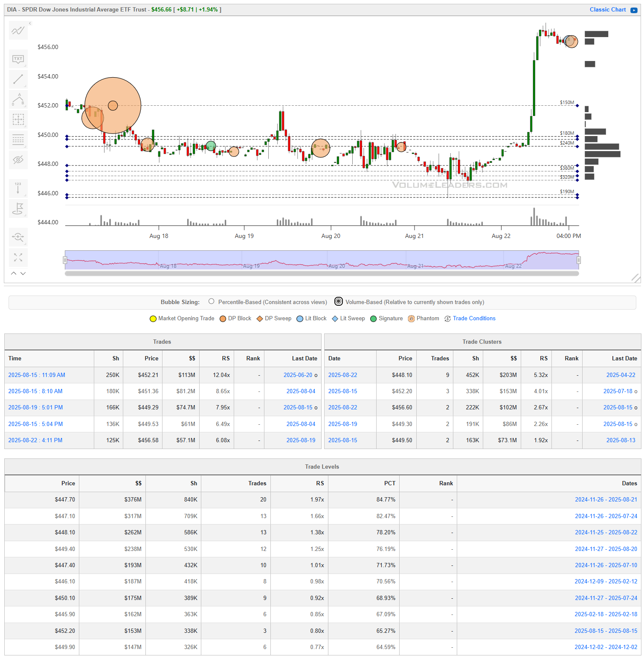The height and width of the screenshot is (658, 644).
Task: Click the green Signature legend circle
Action: 374,319
